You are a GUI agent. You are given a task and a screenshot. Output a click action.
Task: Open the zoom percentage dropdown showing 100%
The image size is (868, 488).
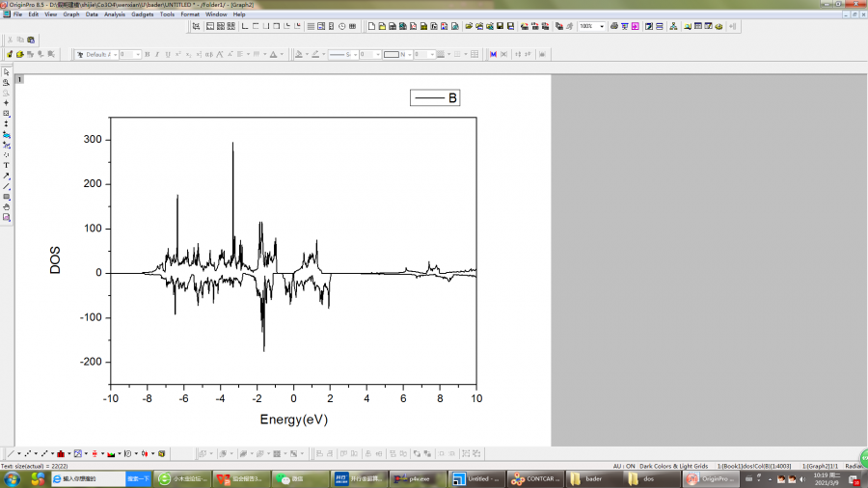[x=603, y=26]
